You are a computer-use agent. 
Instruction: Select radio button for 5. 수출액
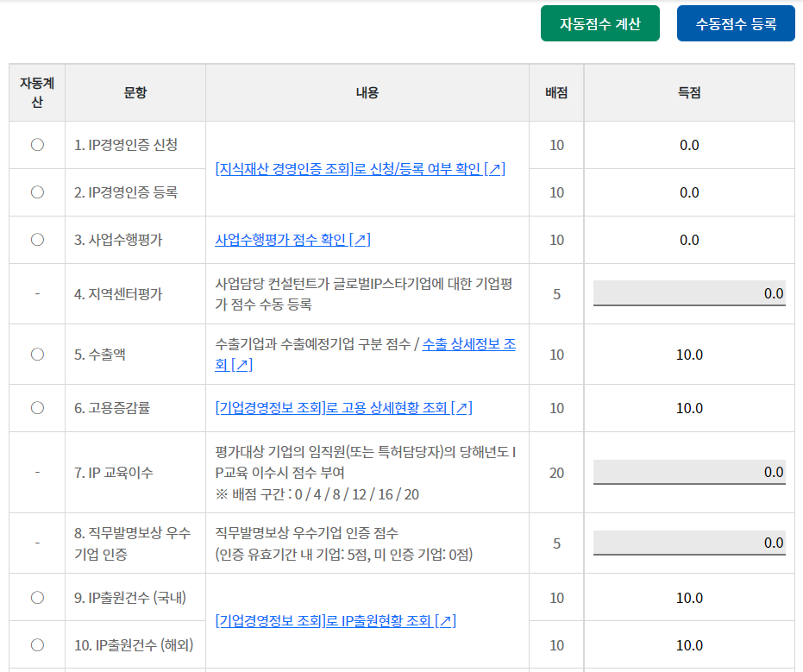37,354
